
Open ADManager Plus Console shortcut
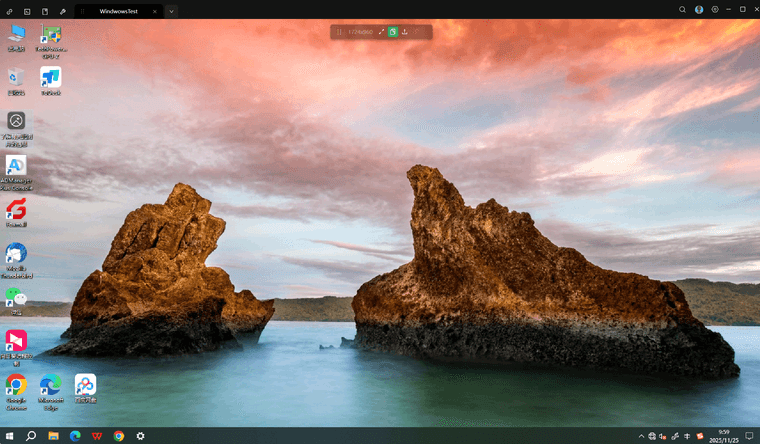pos(16,166)
